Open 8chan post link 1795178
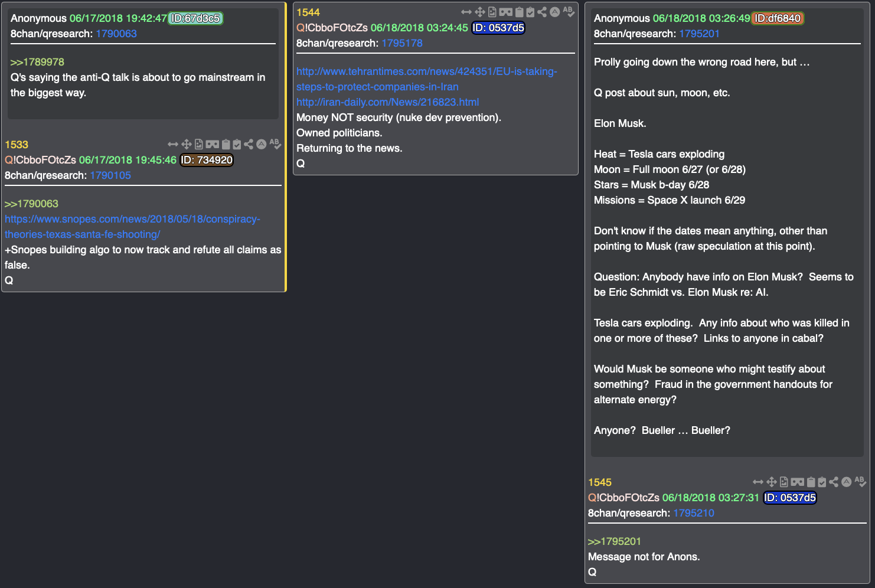Screen dimensions: 875x588 [x=402, y=43]
